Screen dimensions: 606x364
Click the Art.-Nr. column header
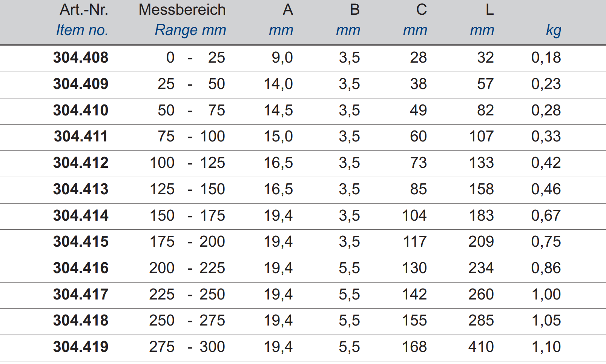coord(84,10)
